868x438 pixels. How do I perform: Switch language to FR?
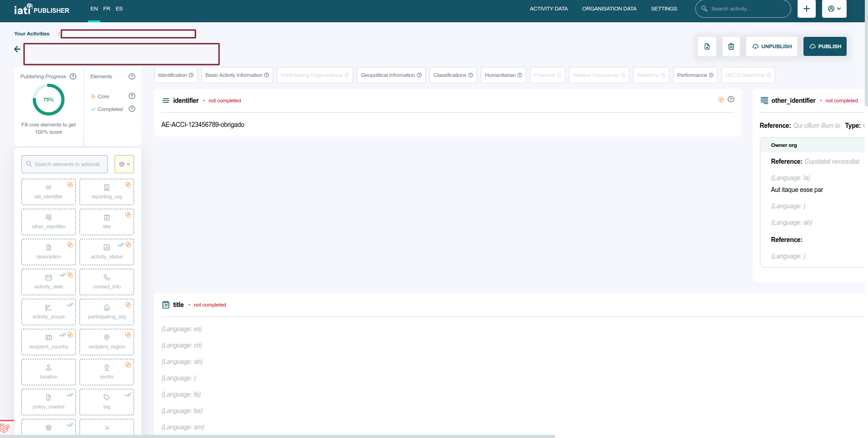tap(107, 9)
